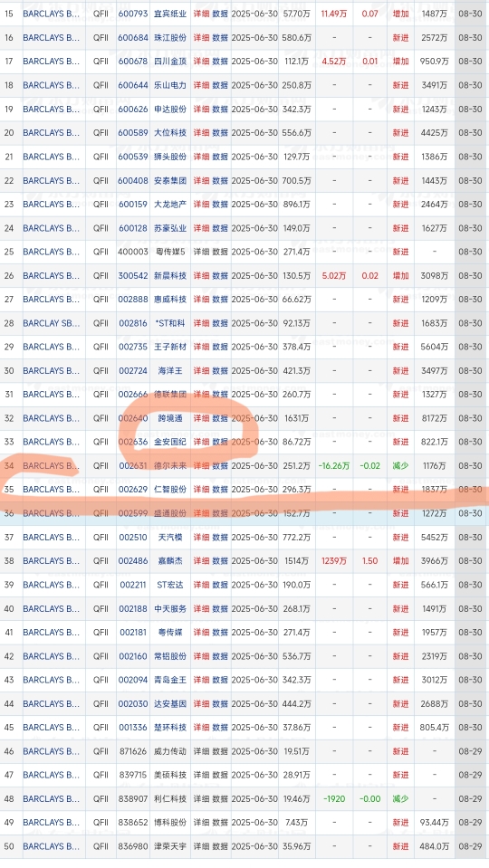Open 德尔未来 stock name link
Viewport: 489px width, 868px height.
point(170,466)
